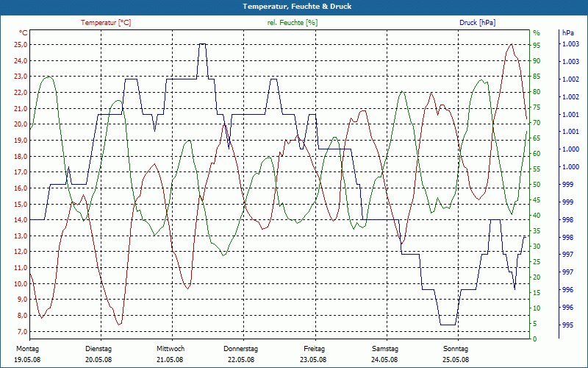Click the green '15' humidity axis value

point(537,292)
